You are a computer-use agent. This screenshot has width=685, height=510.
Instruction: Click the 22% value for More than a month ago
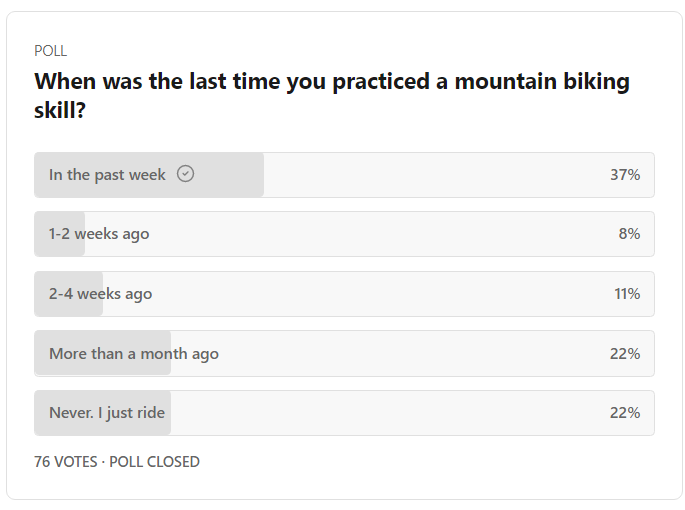coord(625,353)
